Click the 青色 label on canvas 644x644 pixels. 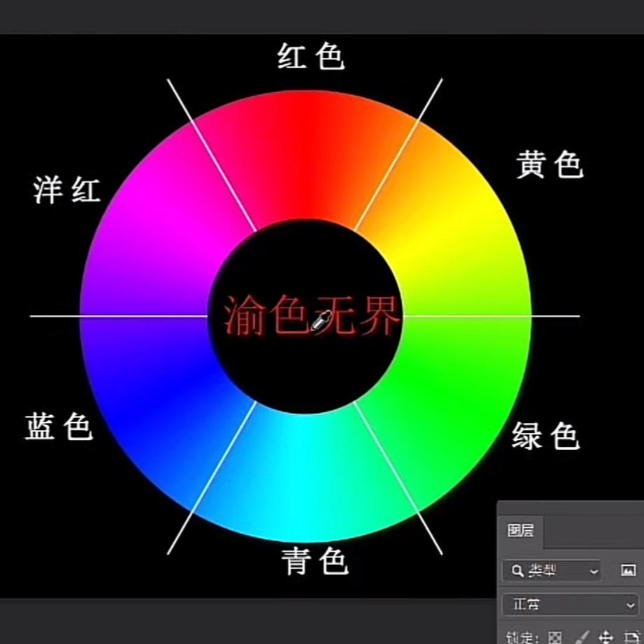(315, 561)
